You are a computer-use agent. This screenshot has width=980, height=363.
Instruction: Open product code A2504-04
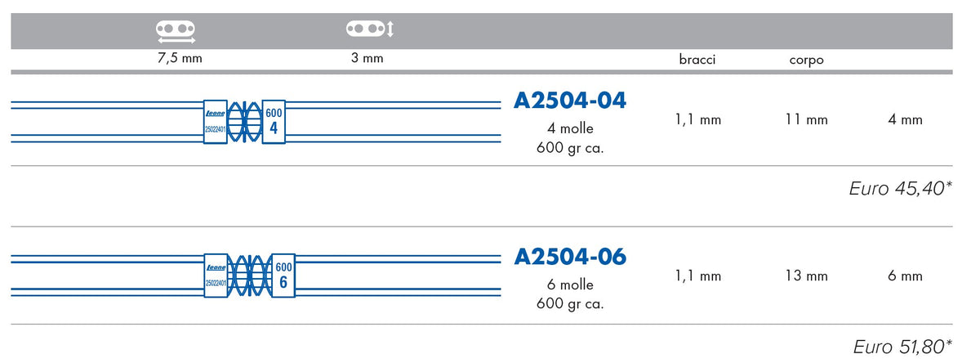point(570,101)
